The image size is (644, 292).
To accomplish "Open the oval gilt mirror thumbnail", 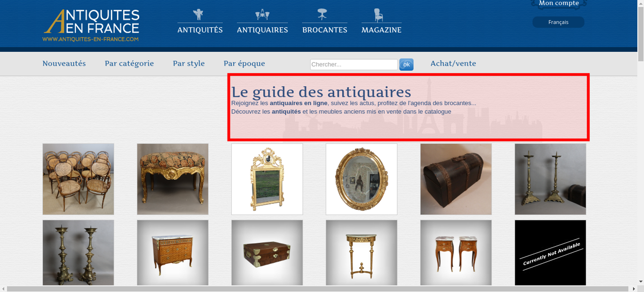I will pyautogui.click(x=362, y=179).
